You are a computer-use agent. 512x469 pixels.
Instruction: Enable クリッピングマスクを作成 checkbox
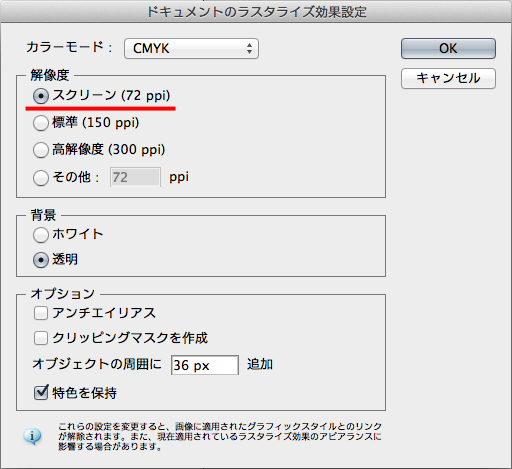[41, 338]
